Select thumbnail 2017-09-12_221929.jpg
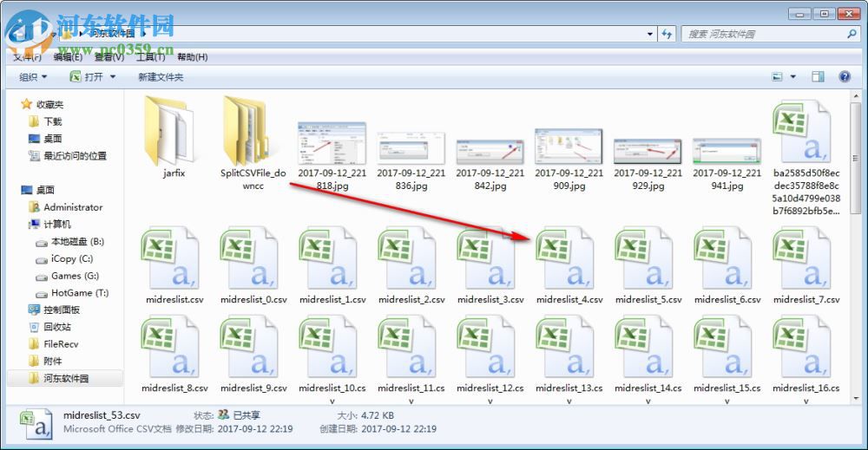 point(648,151)
